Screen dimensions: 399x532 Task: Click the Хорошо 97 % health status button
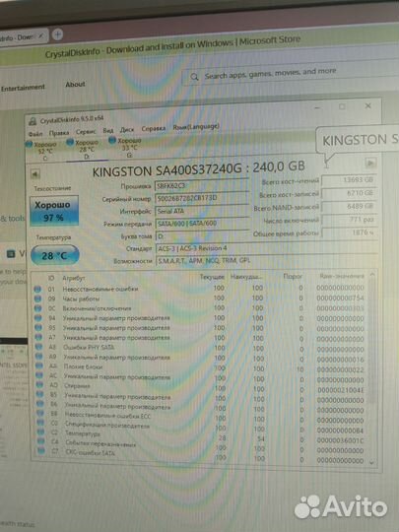pos(54,211)
